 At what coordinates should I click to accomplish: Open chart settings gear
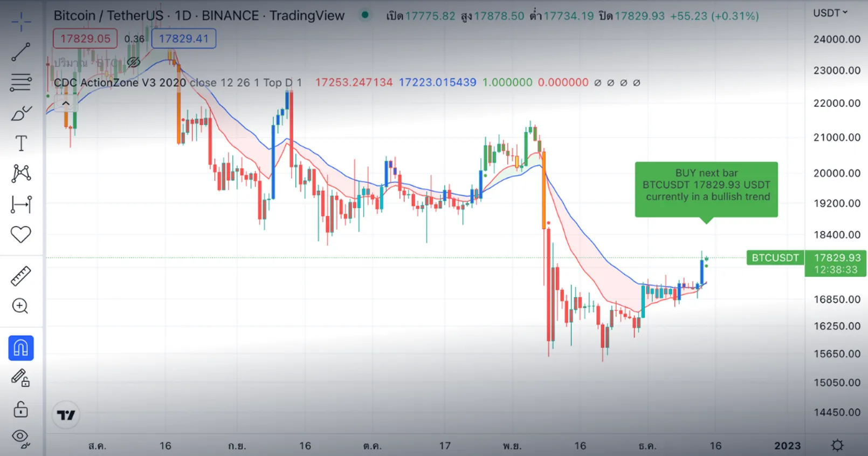point(837,445)
